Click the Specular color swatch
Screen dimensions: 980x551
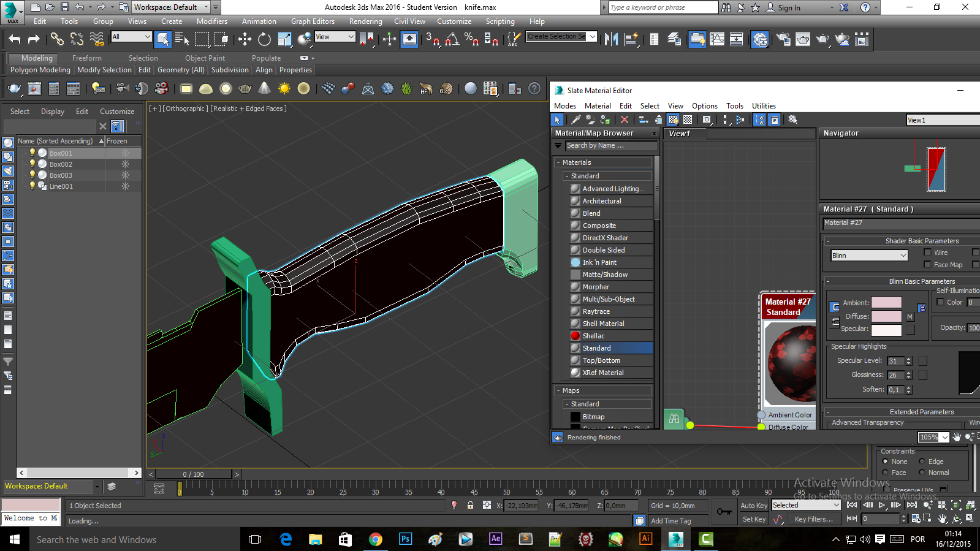pos(886,330)
